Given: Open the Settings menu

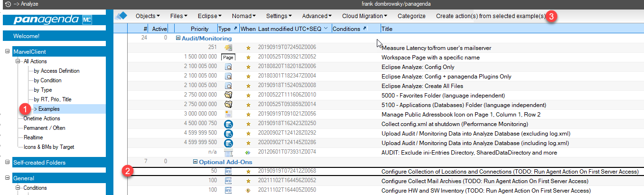Looking at the screenshot, I should coord(279,16).
